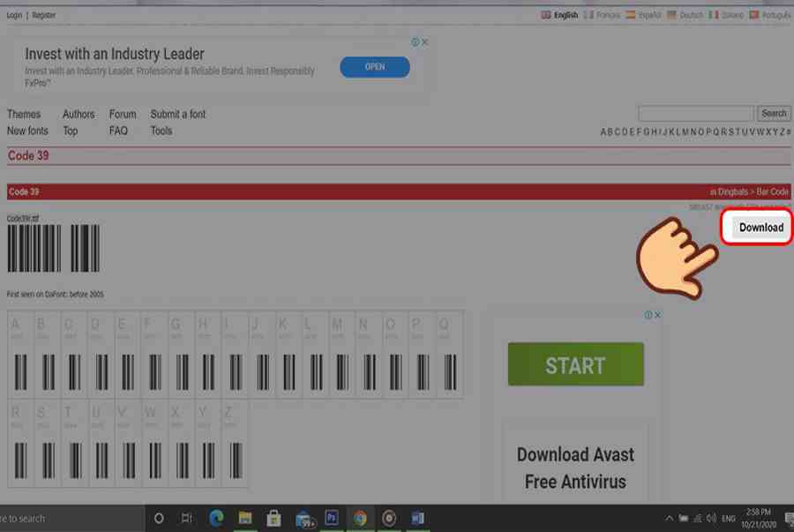Screen dimensions: 794x532
Task: Close the top Invest banner ad
Action: (x=425, y=42)
